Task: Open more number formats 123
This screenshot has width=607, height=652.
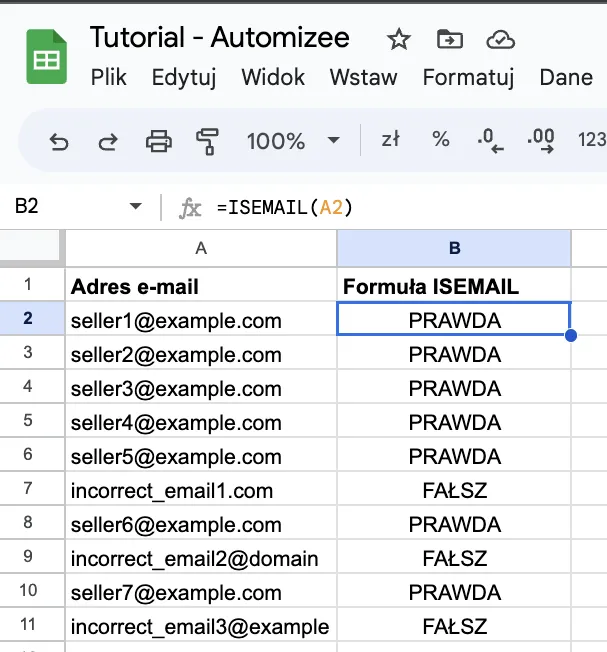Action: coord(592,140)
